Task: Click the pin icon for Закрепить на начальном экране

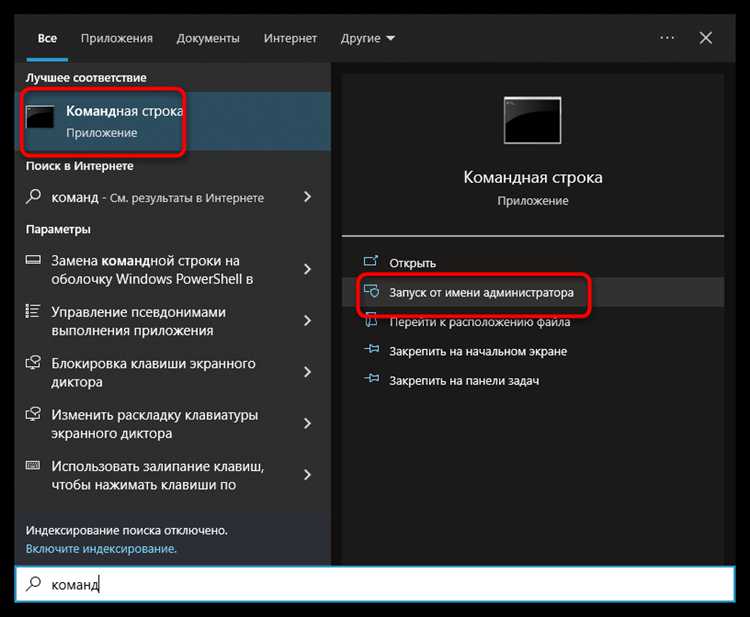Action: point(372,351)
